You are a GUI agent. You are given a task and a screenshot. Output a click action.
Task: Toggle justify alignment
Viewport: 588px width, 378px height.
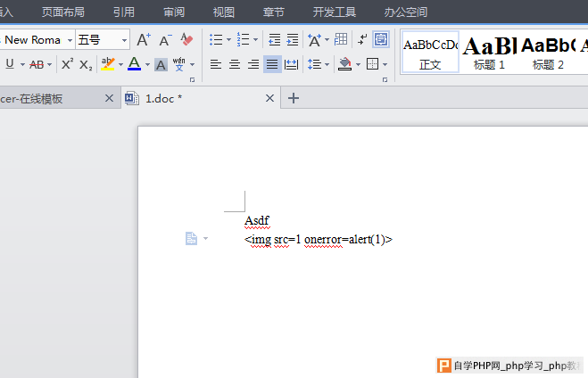point(272,64)
